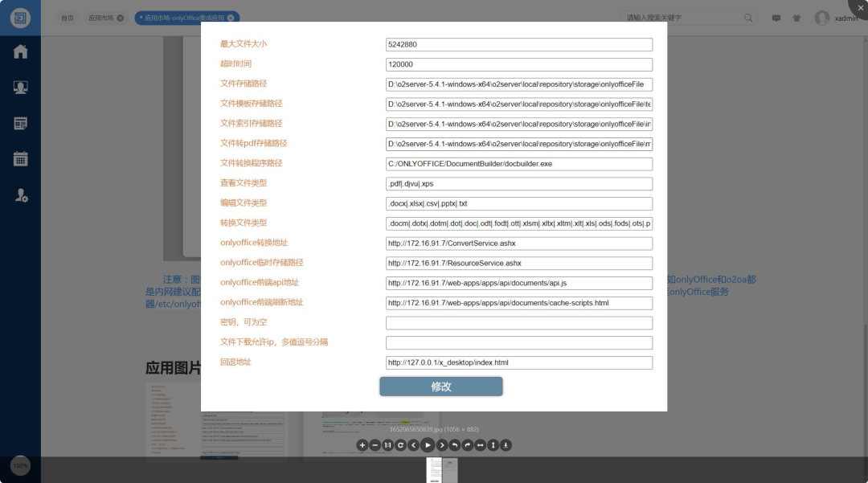Flip image vertically
The height and width of the screenshot is (483, 868).
[x=493, y=444]
